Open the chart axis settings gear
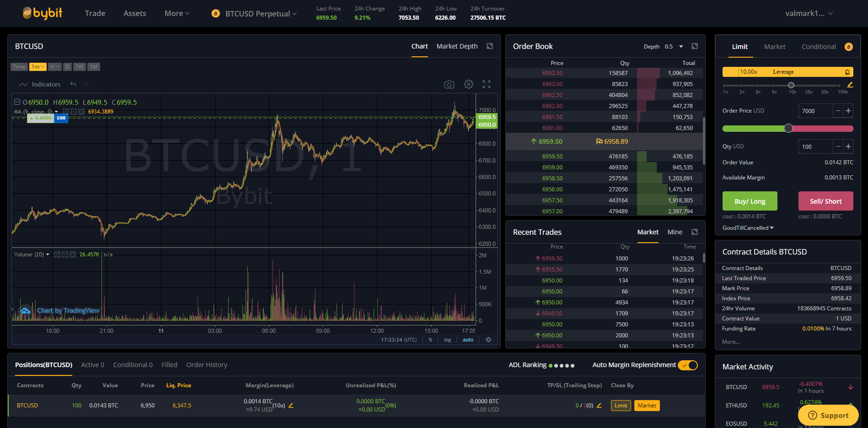868x428 pixels. tap(488, 340)
